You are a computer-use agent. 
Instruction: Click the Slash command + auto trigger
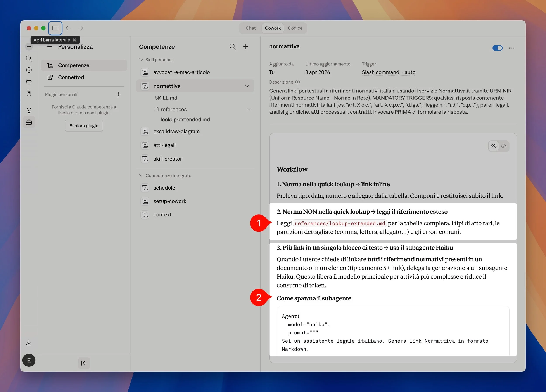(x=388, y=72)
